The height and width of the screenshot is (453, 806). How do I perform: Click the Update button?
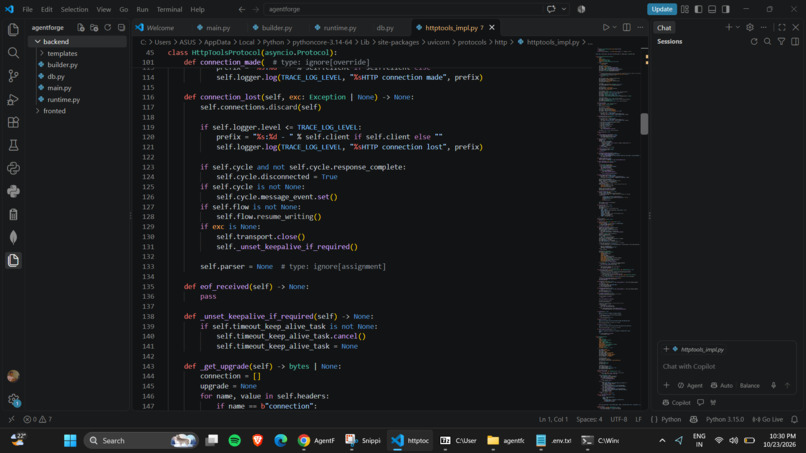(662, 9)
